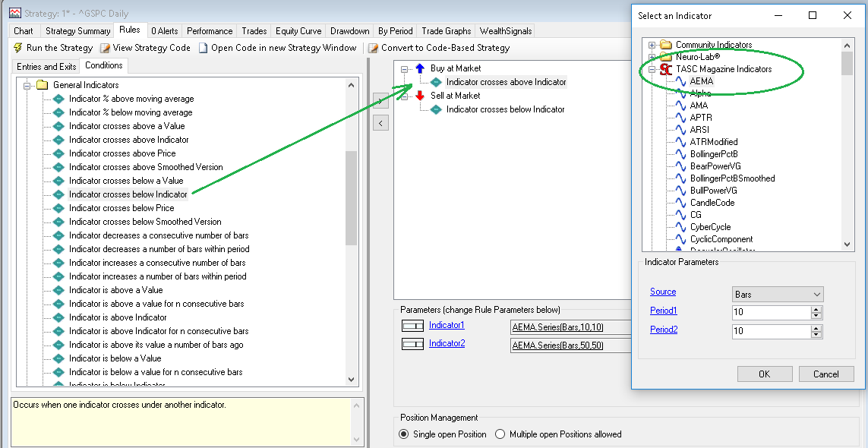
Task: Select the red Sell at Market arrow icon
Action: [x=420, y=96]
